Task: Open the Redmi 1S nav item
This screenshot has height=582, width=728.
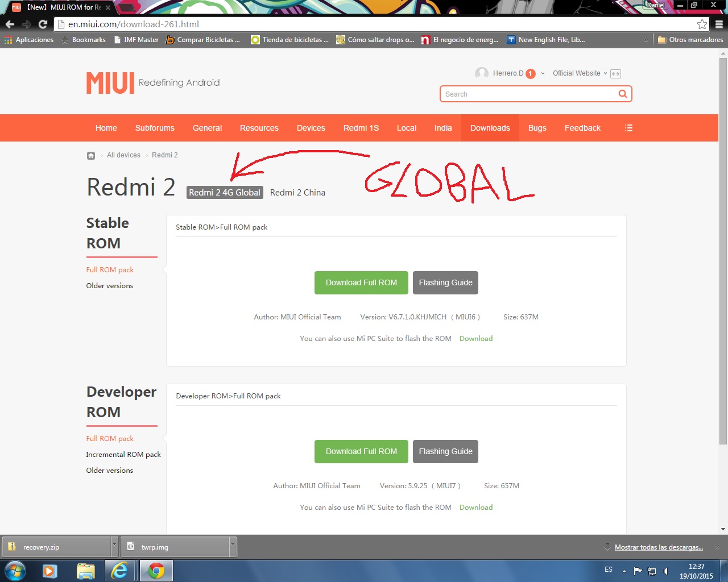Action: click(x=361, y=128)
